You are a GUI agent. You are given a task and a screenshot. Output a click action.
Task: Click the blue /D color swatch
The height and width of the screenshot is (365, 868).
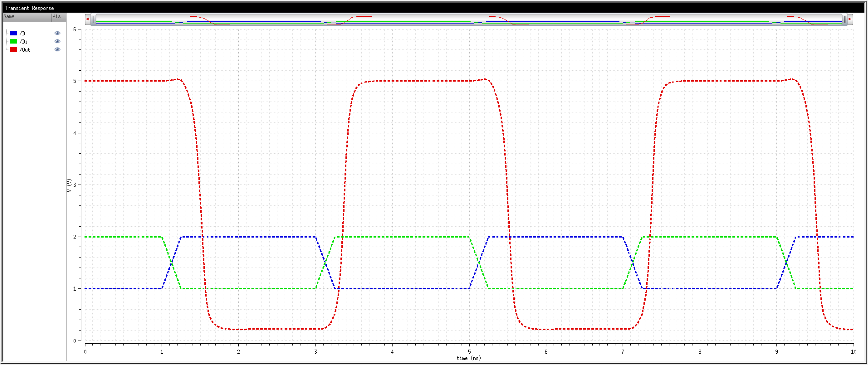(x=14, y=33)
